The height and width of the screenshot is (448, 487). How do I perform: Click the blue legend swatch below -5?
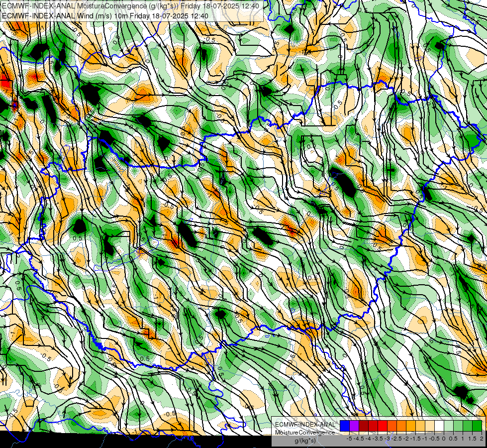click(x=345, y=426)
